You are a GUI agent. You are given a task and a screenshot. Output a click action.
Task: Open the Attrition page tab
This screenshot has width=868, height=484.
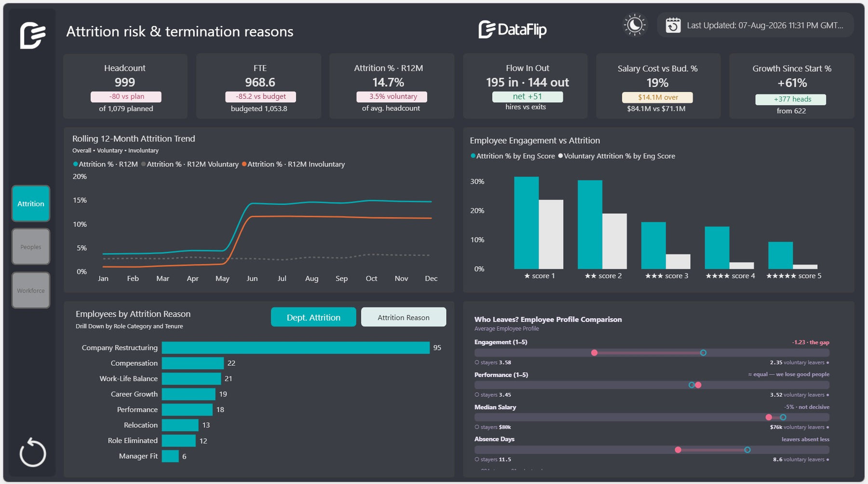pyautogui.click(x=31, y=203)
